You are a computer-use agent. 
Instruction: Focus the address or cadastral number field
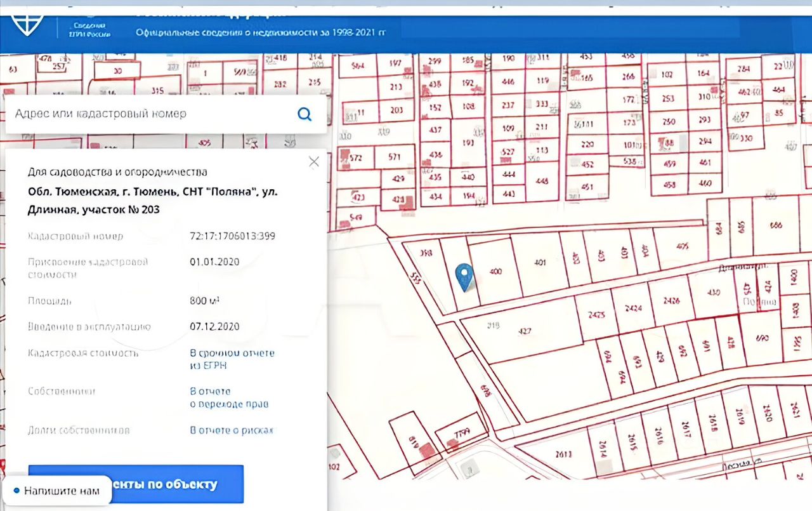152,114
